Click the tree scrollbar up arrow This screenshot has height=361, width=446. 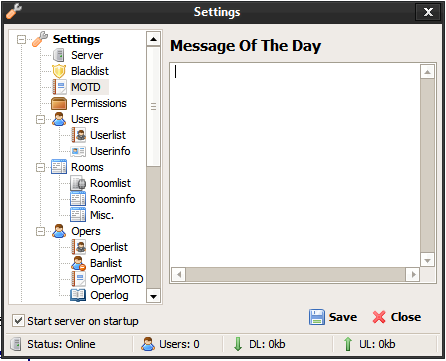click(153, 39)
